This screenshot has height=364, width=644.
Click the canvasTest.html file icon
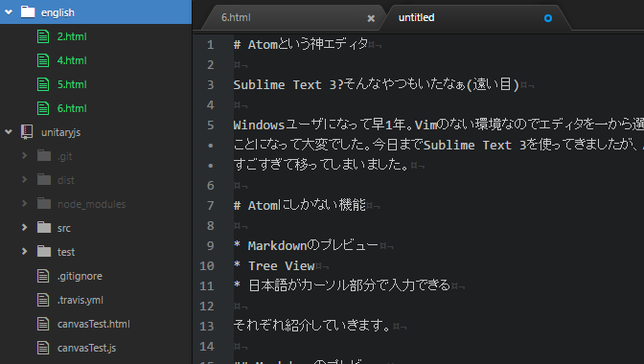click(43, 324)
